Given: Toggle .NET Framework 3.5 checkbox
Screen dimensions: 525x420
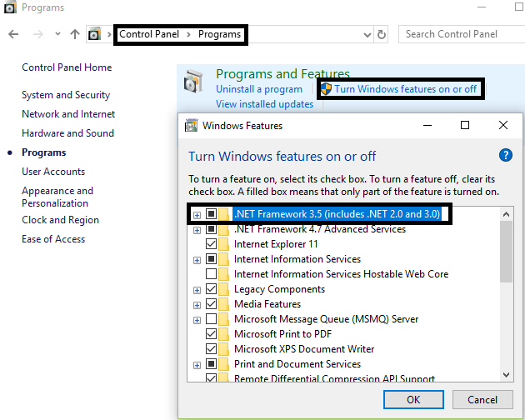Looking at the screenshot, I should 212,213.
